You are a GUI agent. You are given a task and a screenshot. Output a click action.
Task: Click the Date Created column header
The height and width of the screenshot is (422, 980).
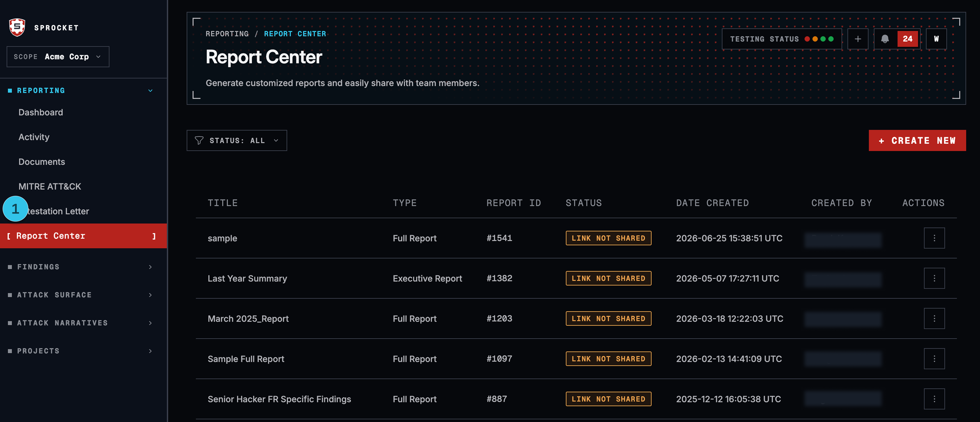pos(712,203)
